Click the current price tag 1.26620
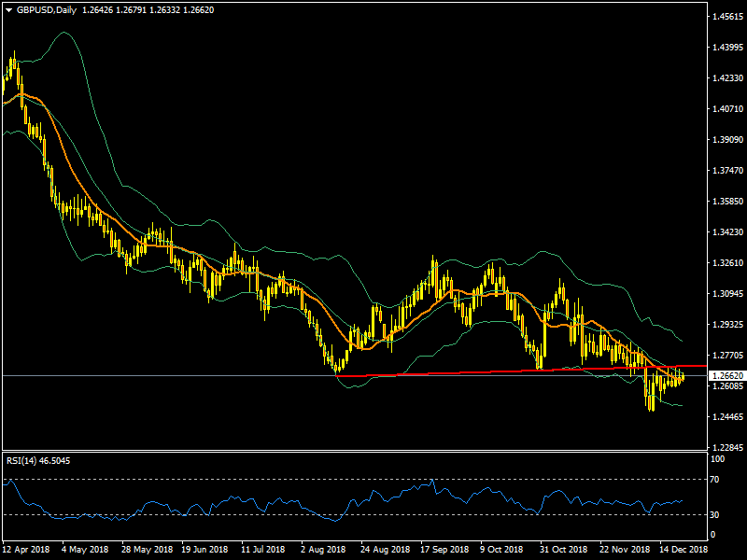747x560 pixels. pos(725,375)
